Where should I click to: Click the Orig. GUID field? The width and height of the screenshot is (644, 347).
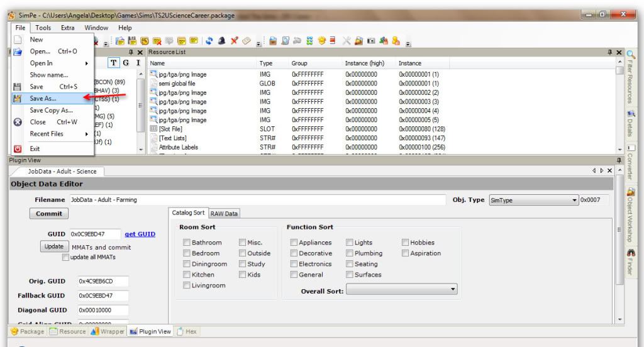tap(103, 281)
